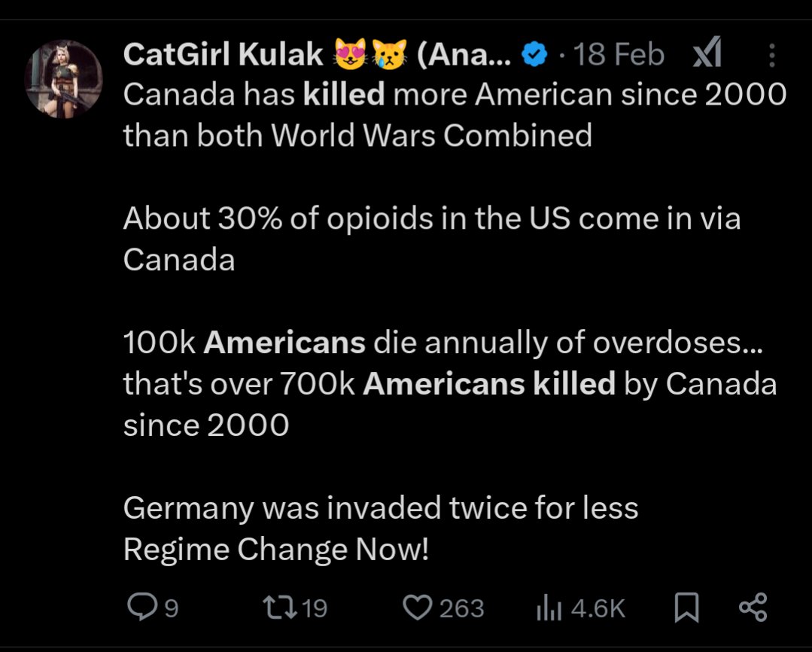Viewport: 812px width, 652px height.
Task: Click the "Regime Change Now!" text line
Action: [x=275, y=550]
